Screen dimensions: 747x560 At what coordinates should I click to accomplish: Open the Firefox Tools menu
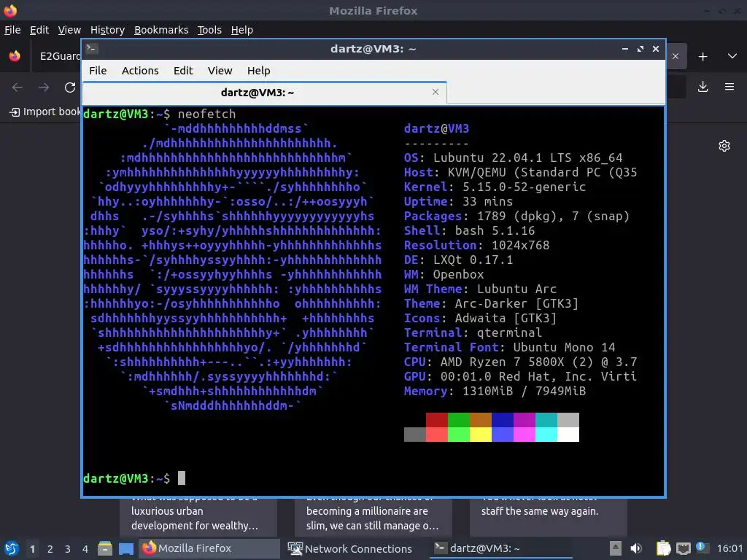[209, 30]
